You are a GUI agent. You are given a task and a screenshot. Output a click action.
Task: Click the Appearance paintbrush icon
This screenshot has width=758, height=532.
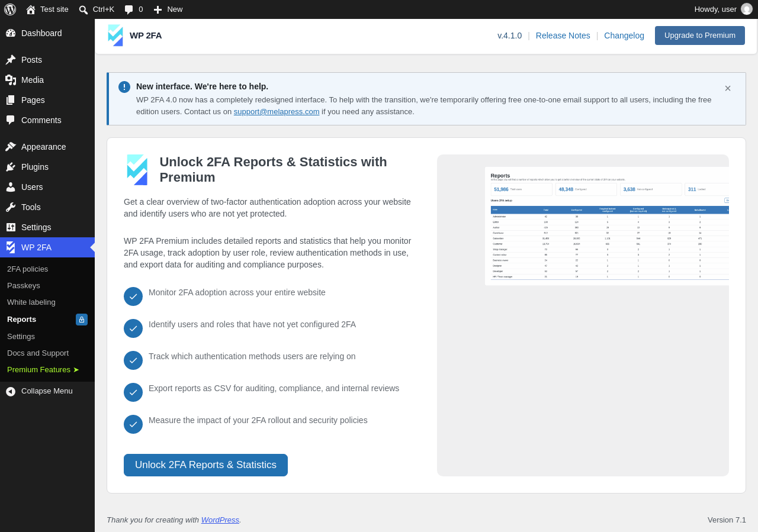[x=11, y=147]
